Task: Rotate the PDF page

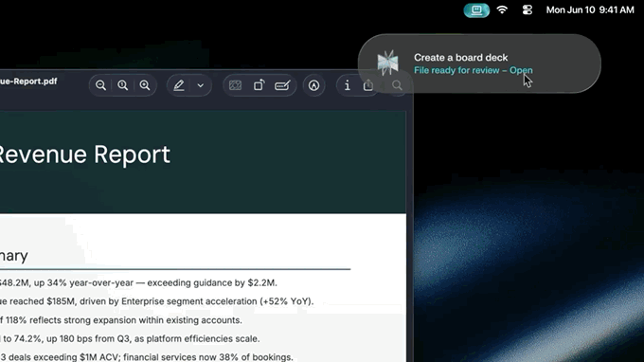Action: tap(259, 85)
